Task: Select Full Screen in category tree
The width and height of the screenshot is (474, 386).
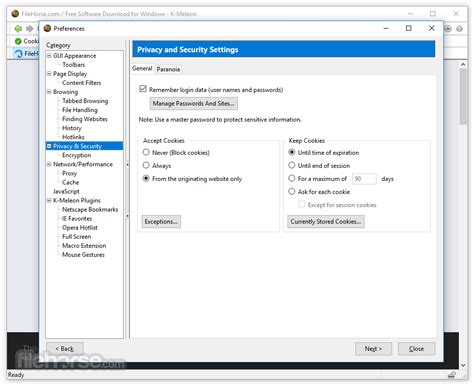Action: click(76, 236)
